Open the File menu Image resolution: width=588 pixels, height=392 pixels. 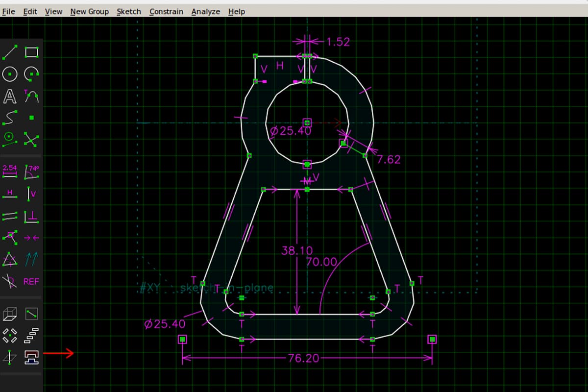tap(8, 11)
